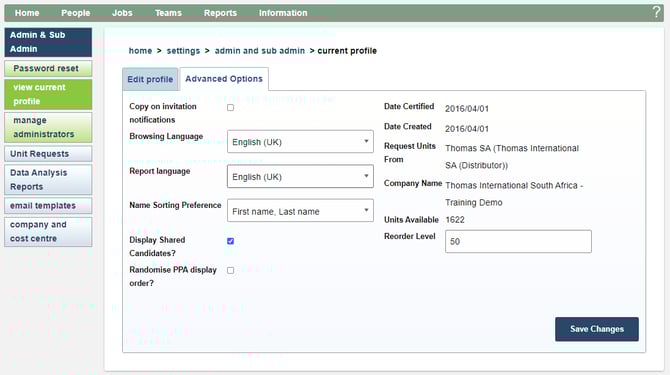Open Password reset in the sidebar
This screenshot has height=375, width=670.
(48, 68)
